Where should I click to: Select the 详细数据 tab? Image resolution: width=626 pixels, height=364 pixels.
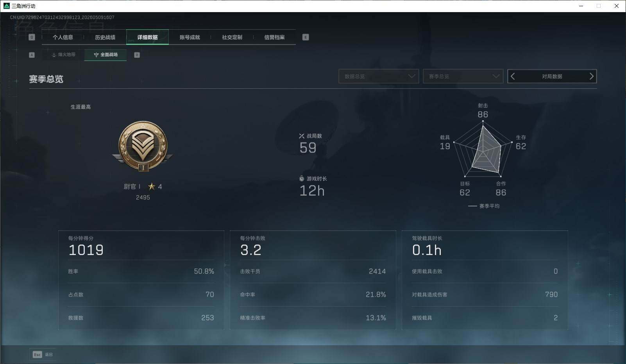[x=147, y=37]
